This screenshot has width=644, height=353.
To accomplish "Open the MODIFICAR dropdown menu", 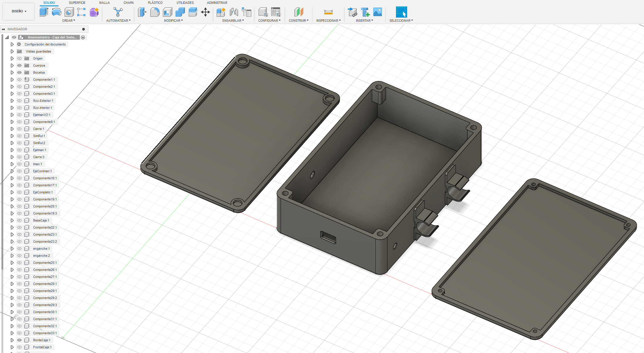I will pyautogui.click(x=173, y=21).
